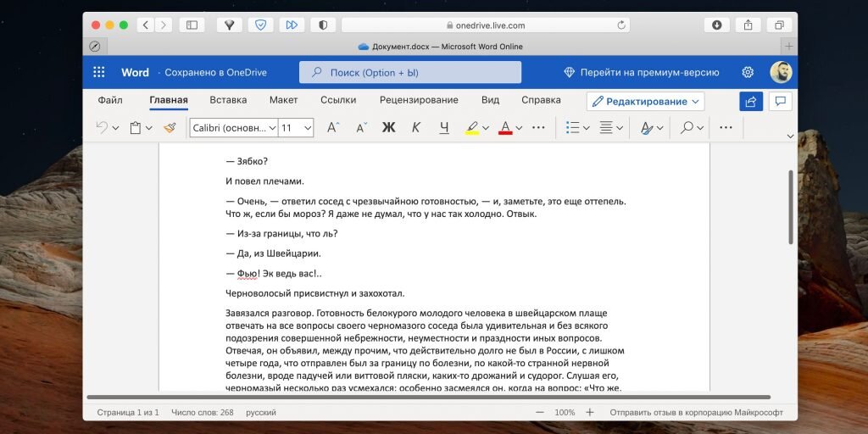Toggle underline formatting (Ч)

[x=444, y=128]
